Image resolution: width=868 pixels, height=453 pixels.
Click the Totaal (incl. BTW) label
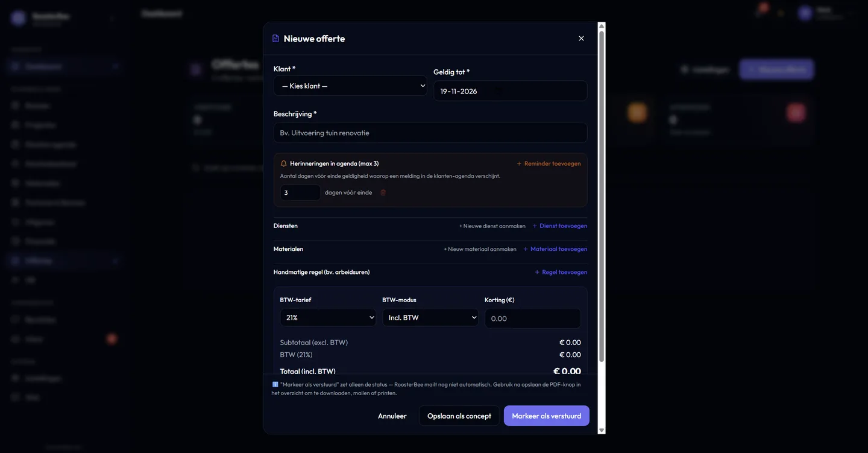click(308, 371)
